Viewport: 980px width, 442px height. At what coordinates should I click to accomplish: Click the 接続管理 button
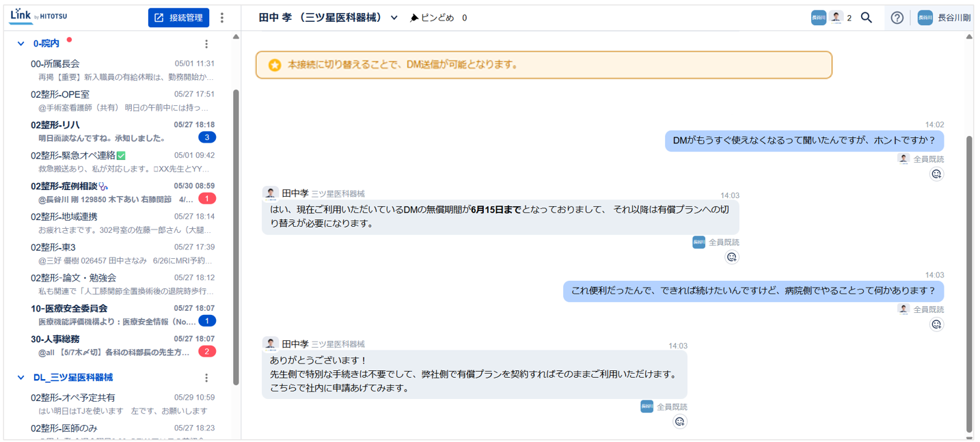178,18
